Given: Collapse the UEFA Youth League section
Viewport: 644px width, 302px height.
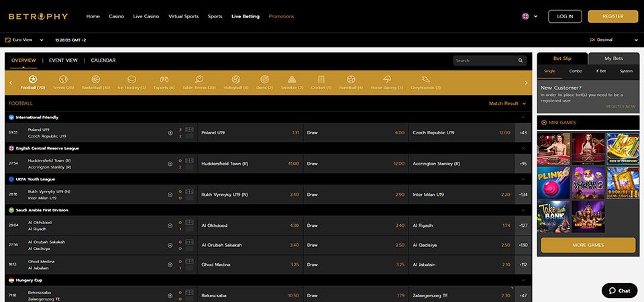Looking at the screenshot, I should (523, 179).
